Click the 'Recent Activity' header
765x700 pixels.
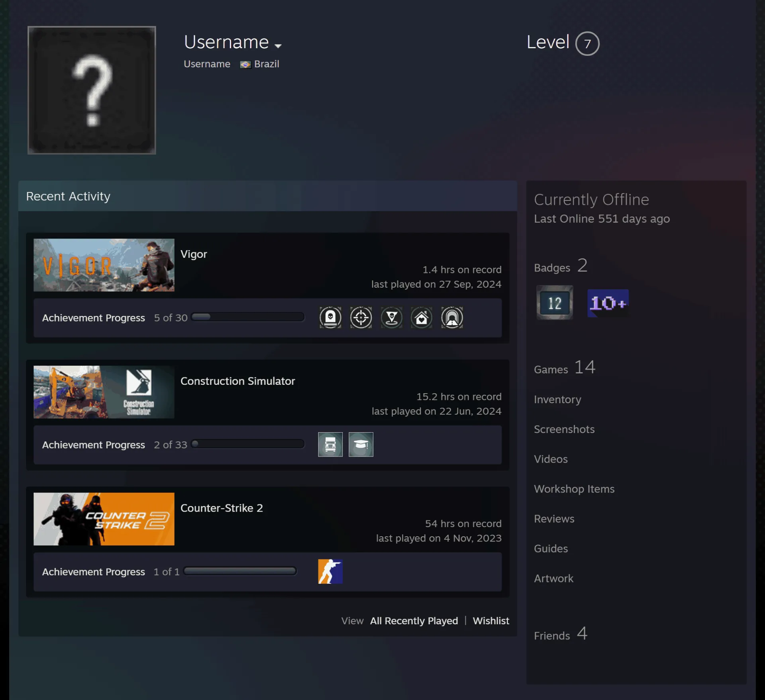click(x=68, y=196)
